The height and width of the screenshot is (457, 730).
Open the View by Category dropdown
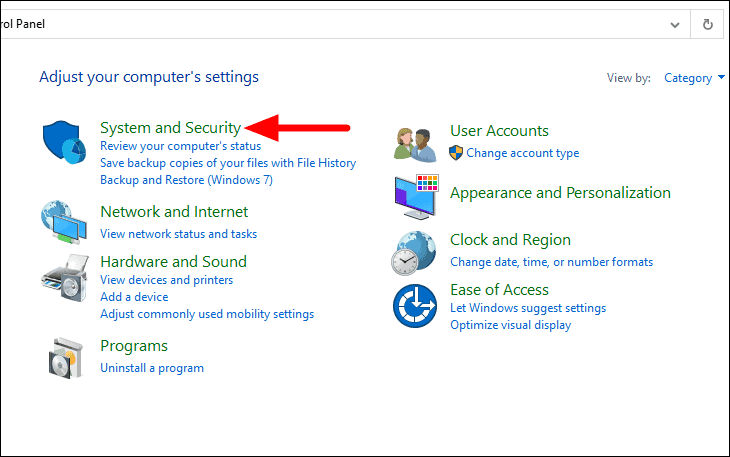pos(694,78)
